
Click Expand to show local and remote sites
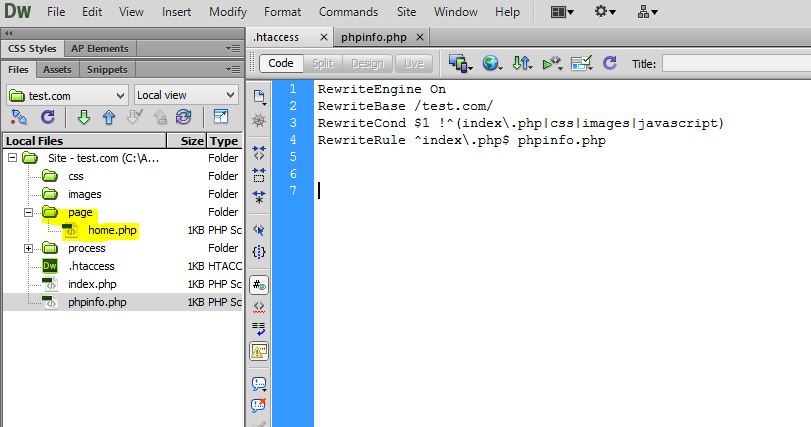[221, 117]
